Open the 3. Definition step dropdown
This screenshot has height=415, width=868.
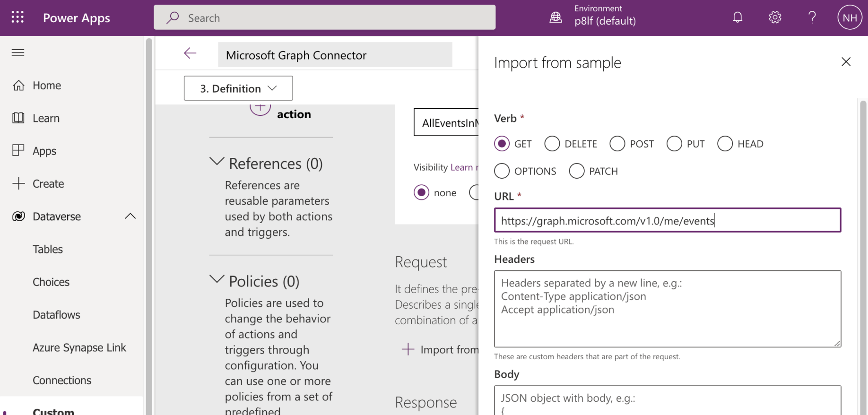pyautogui.click(x=238, y=88)
